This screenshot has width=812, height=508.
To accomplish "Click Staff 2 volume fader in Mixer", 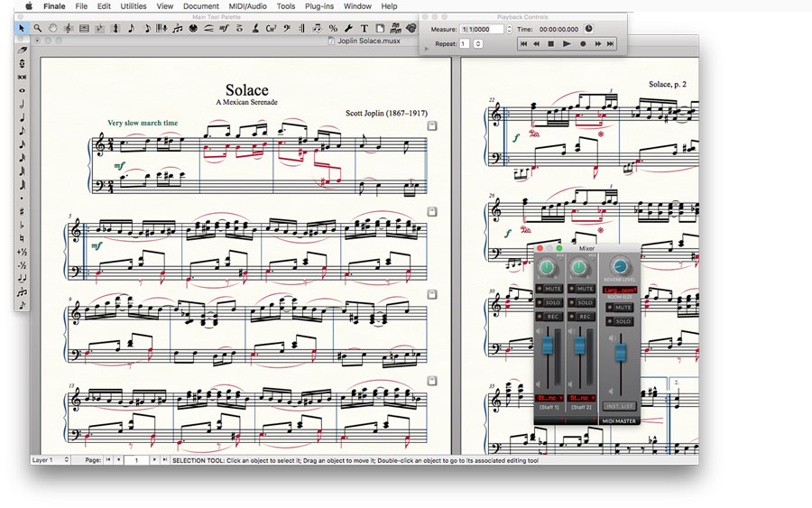I will [579, 346].
